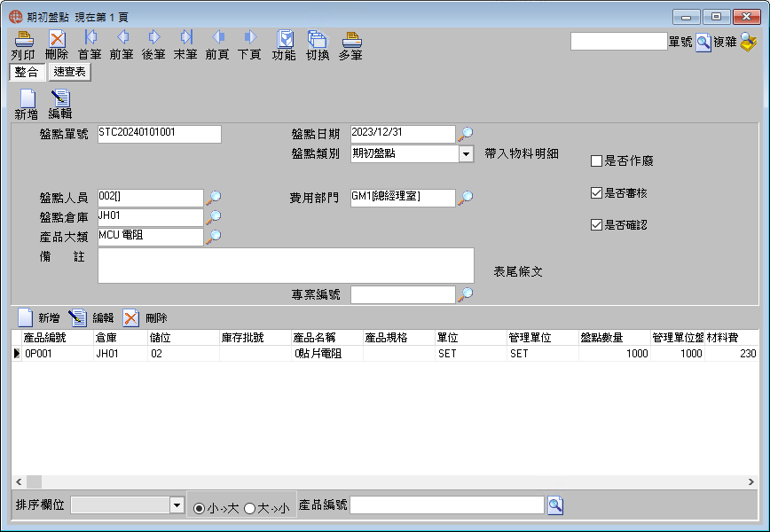Click the 儲位 column header

[x=184, y=338]
